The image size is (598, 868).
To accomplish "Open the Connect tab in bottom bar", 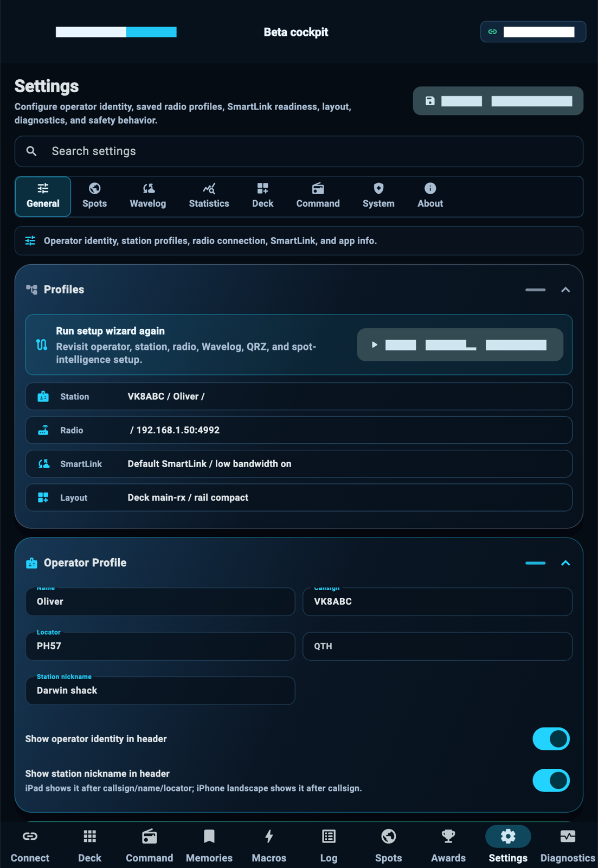I will coord(30,845).
